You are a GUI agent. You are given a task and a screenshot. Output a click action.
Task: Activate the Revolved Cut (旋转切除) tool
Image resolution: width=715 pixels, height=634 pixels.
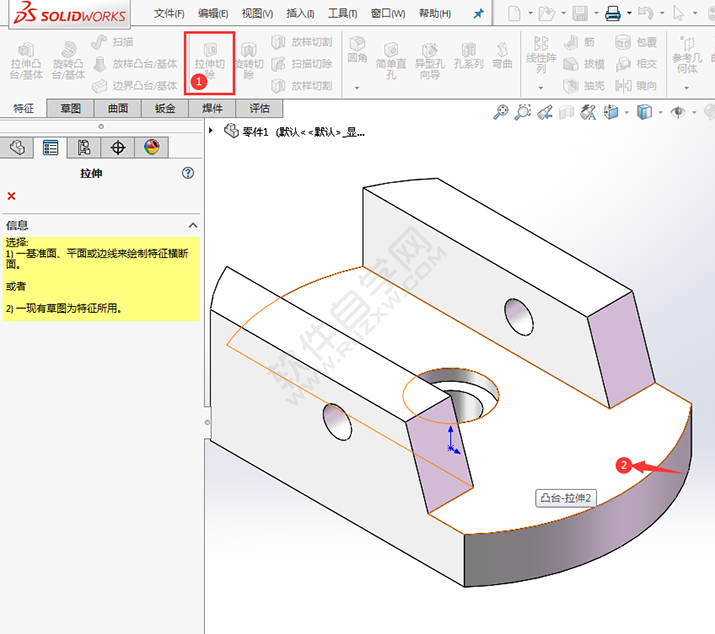[249, 62]
